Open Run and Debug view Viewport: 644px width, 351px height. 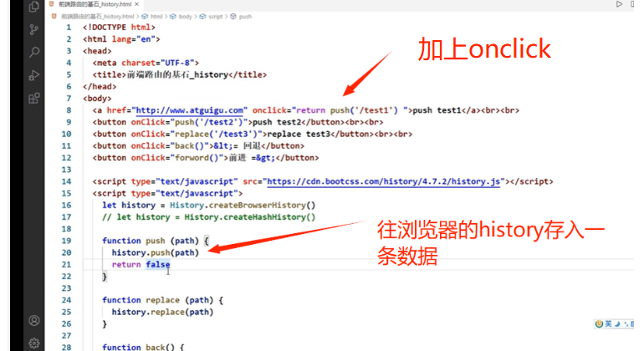tap(34, 75)
